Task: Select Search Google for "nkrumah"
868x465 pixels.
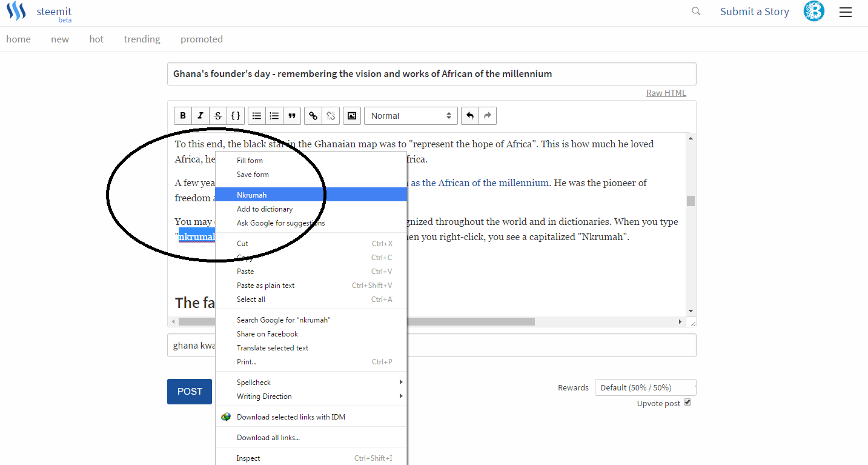Action: 311,320
